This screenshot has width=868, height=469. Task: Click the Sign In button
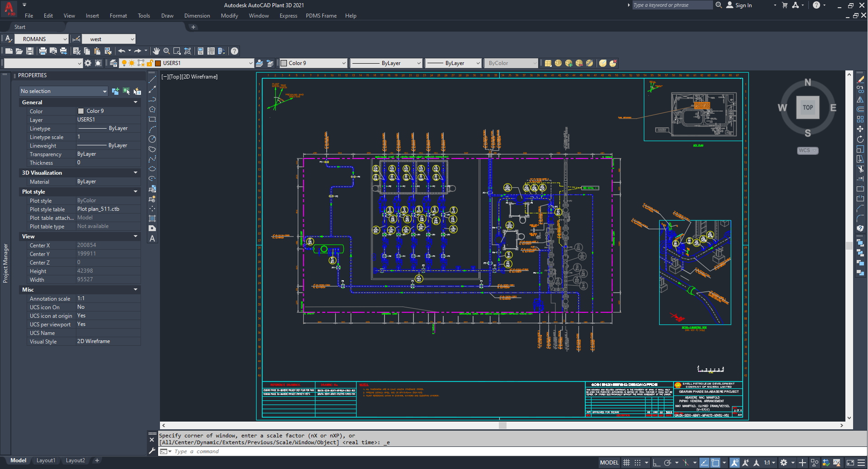pos(740,5)
